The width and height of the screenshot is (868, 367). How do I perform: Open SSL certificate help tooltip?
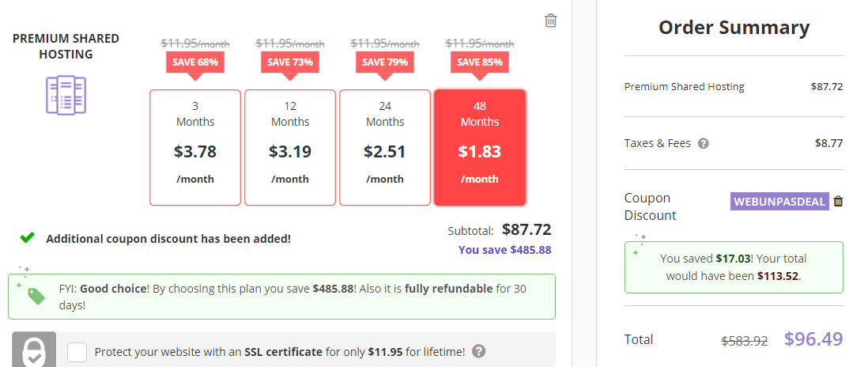(478, 352)
